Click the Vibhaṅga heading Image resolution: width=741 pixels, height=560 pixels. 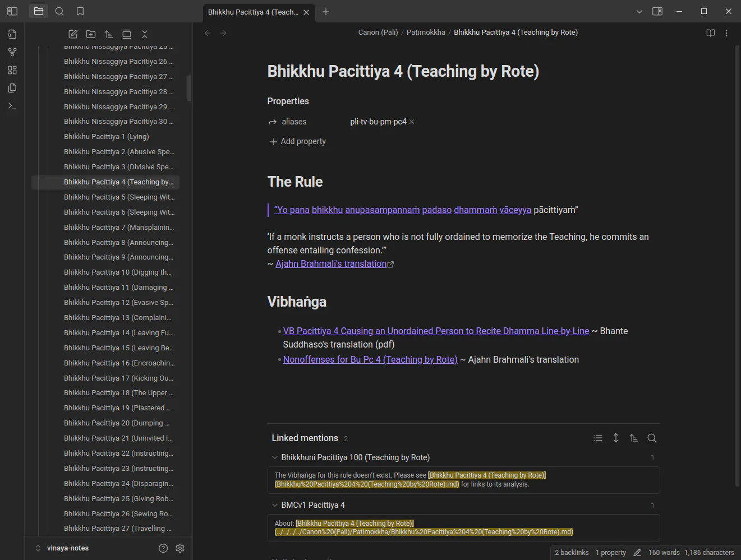coord(297,302)
